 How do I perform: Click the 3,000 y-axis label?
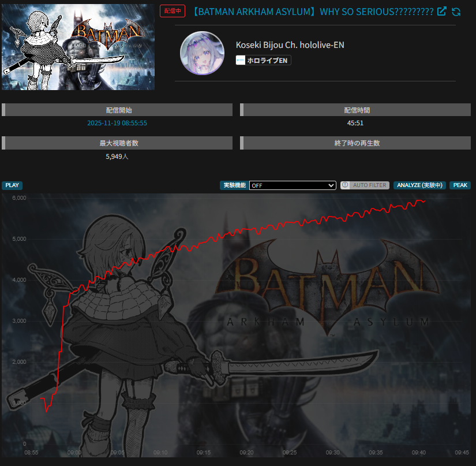(19, 321)
